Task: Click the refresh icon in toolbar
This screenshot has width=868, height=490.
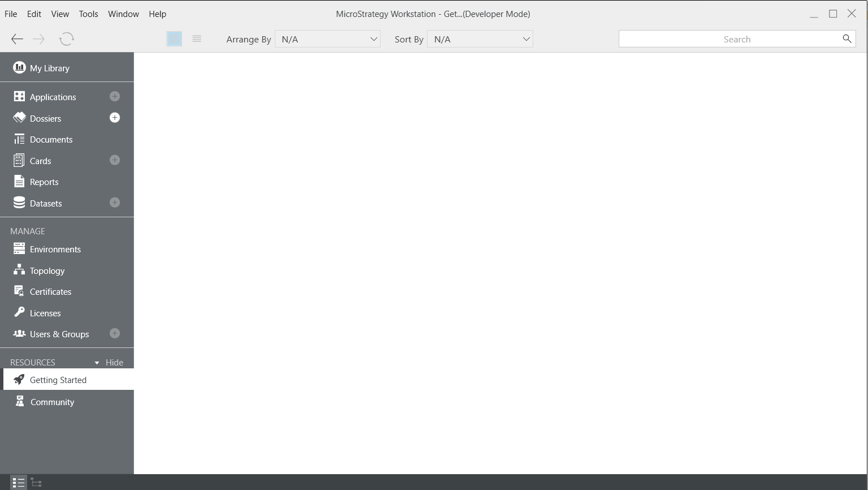Action: point(67,39)
